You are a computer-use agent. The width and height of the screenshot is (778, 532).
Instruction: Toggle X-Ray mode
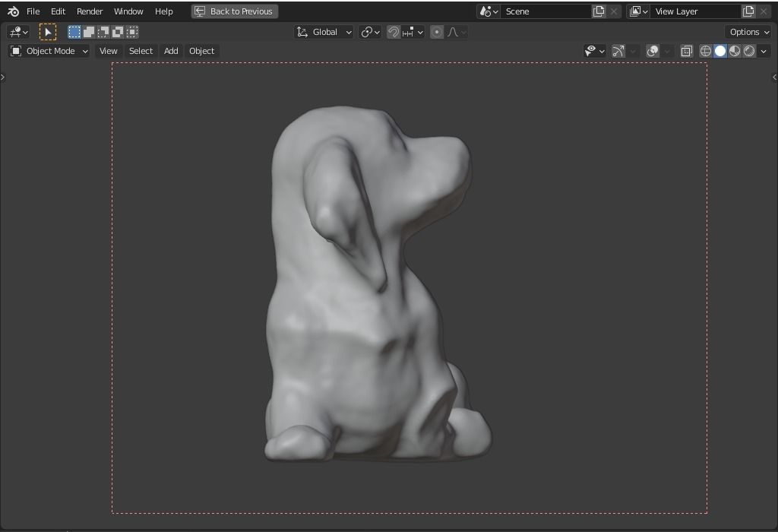point(687,51)
